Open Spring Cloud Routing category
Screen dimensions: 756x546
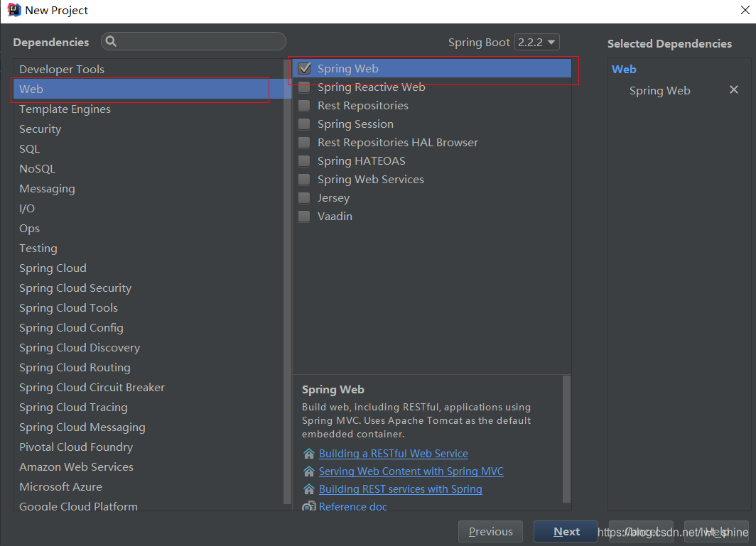[x=148, y=367]
